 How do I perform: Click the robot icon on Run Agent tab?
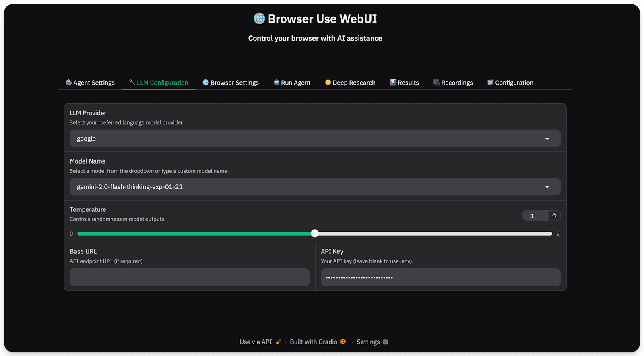coord(277,83)
